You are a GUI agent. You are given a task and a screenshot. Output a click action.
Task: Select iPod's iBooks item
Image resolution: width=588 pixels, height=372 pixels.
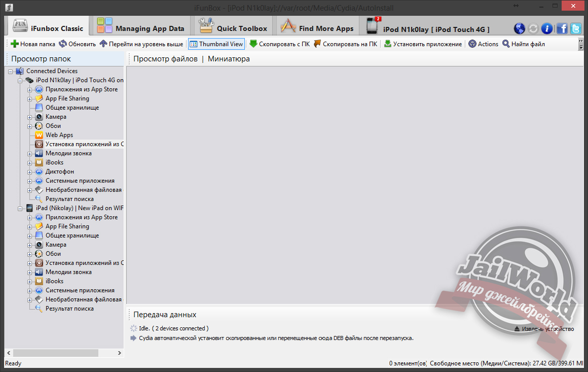pyautogui.click(x=54, y=162)
